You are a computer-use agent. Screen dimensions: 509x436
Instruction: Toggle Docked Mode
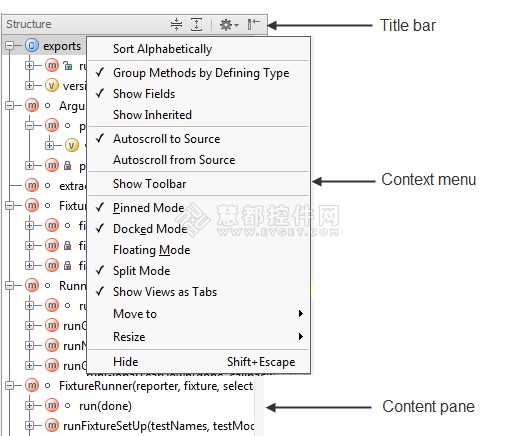(199, 229)
